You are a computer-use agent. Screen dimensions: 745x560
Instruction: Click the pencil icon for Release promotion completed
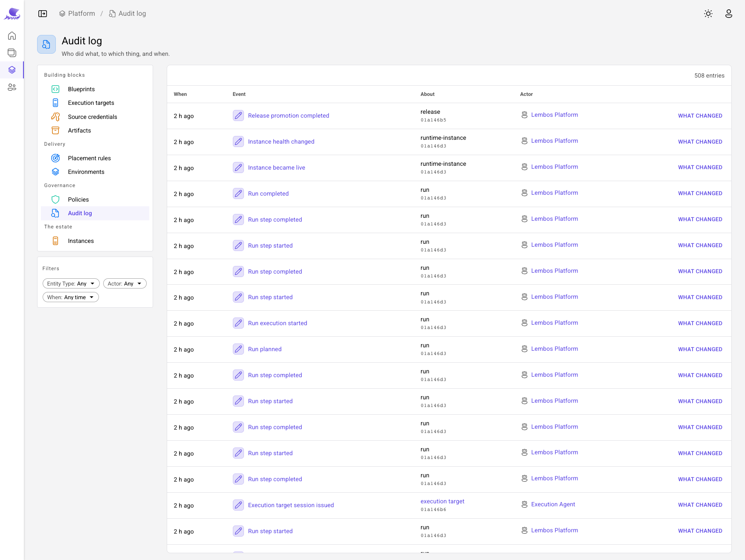pyautogui.click(x=238, y=115)
